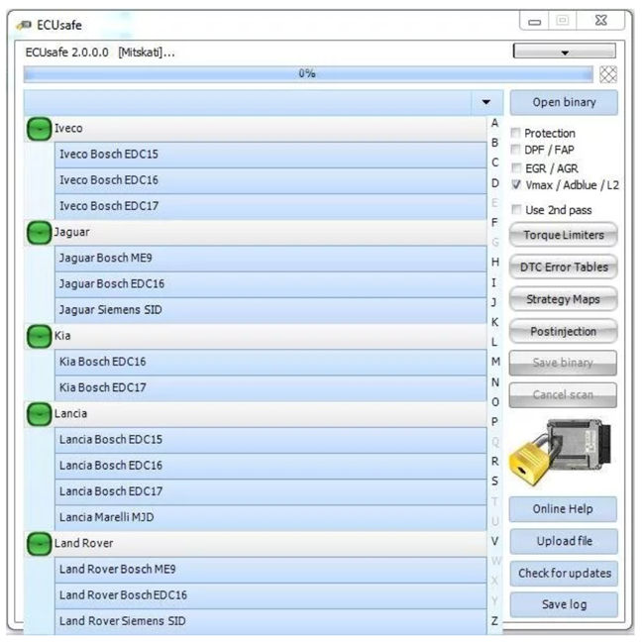The height and width of the screenshot is (644, 644).
Task: Open Torque Limiters
Action: 564,235
